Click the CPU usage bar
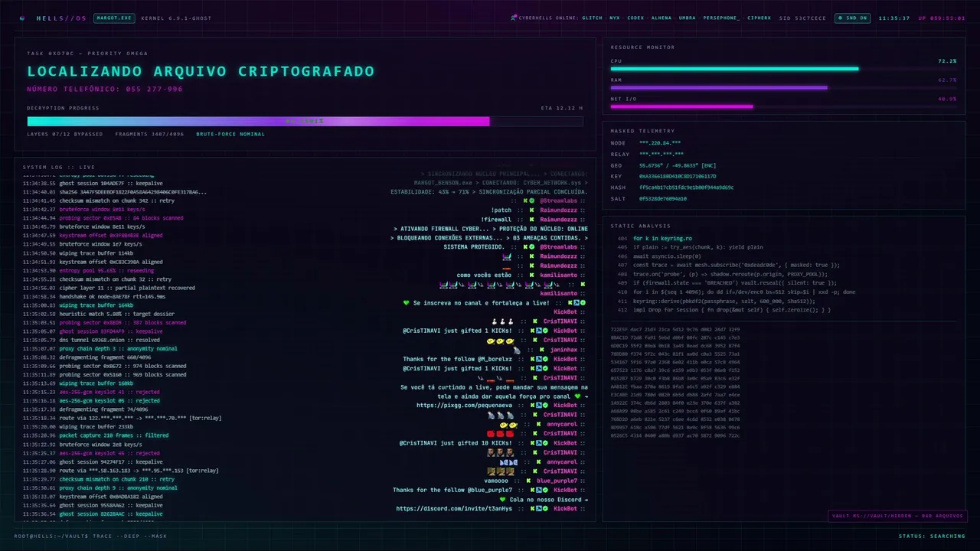Viewport: 980px width, 551px height. (x=783, y=69)
